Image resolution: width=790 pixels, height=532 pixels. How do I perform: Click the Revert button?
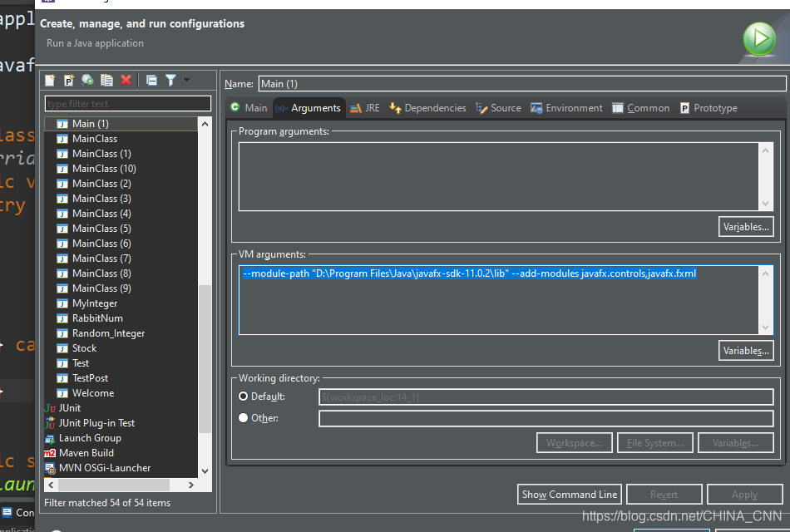point(664,495)
